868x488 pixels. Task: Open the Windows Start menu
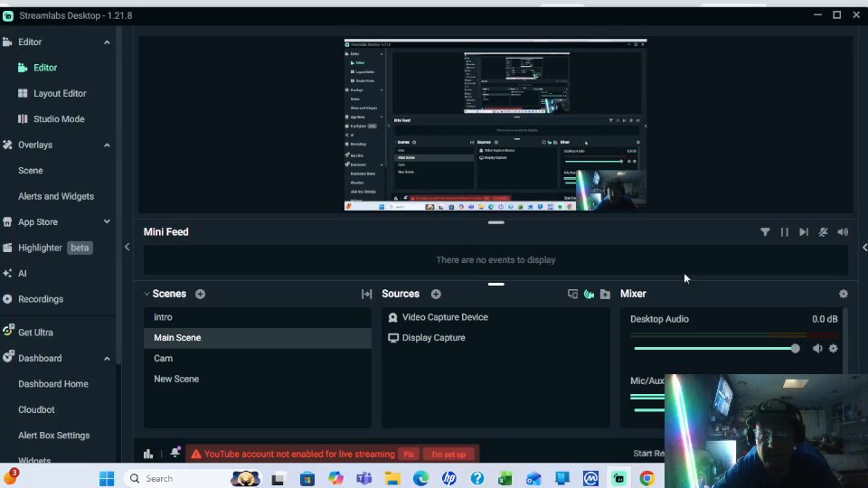click(107, 478)
